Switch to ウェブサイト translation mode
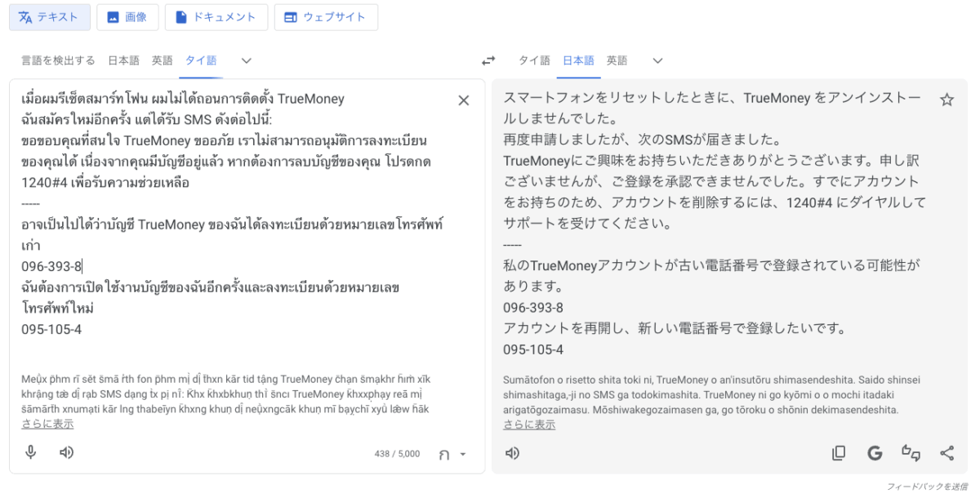Image resolution: width=980 pixels, height=498 pixels. point(325,16)
